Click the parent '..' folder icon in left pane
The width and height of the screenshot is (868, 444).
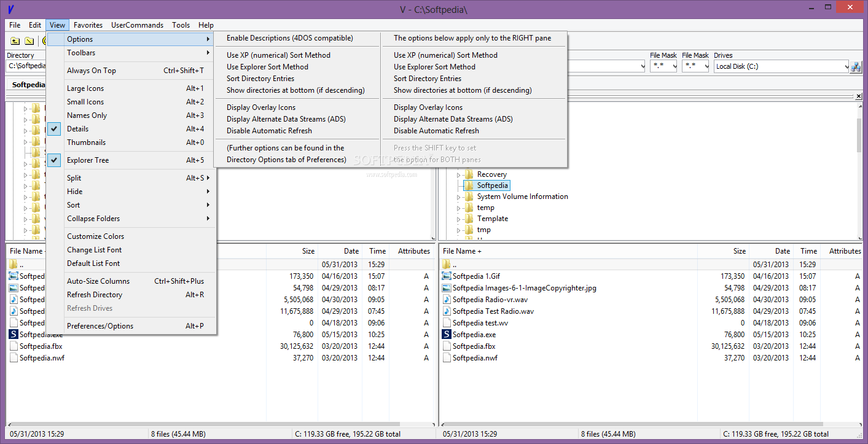pos(14,265)
